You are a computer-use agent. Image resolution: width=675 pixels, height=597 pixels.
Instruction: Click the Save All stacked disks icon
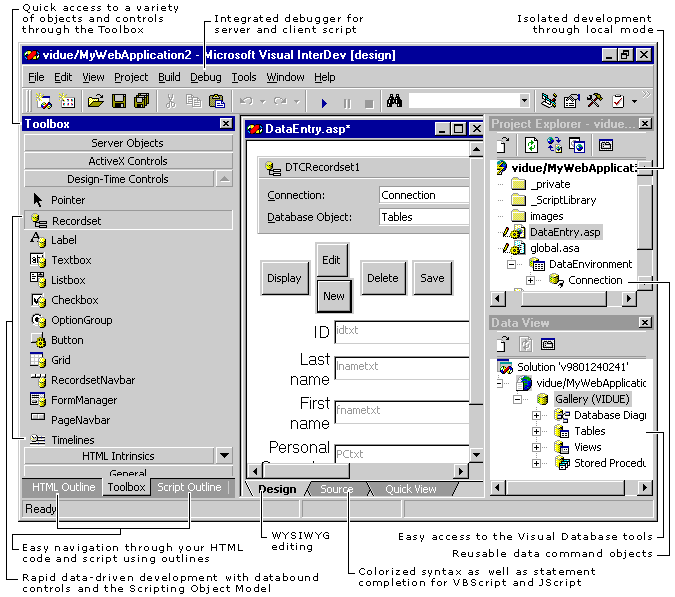(x=141, y=102)
